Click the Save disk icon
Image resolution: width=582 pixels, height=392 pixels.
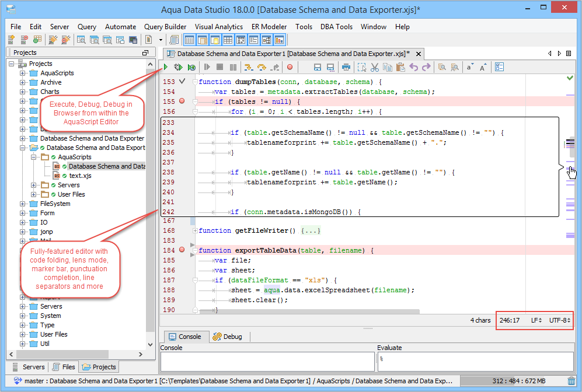point(318,68)
